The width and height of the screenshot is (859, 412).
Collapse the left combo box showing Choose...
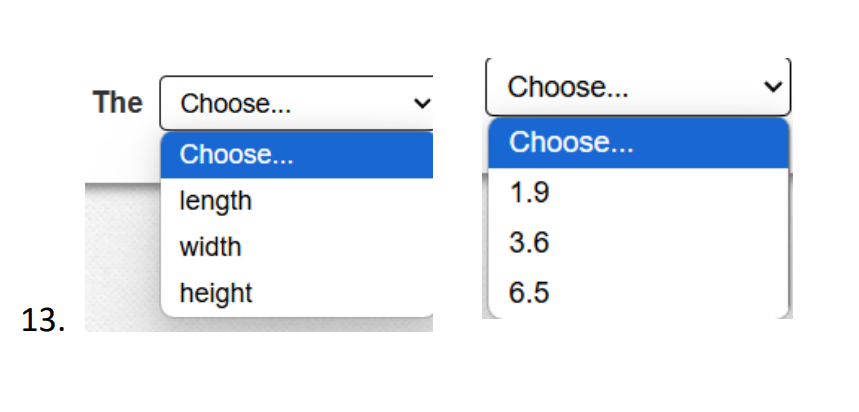click(295, 103)
